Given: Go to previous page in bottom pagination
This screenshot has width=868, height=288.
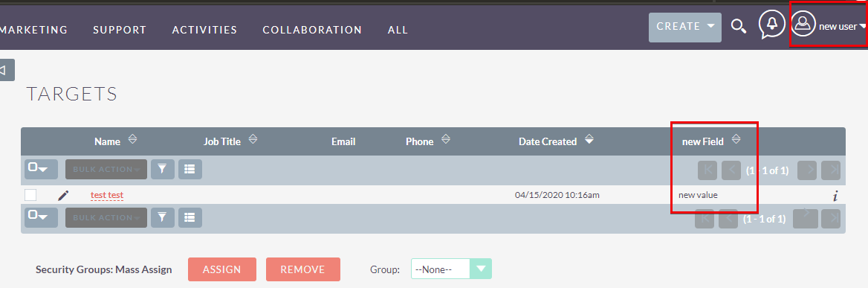Looking at the screenshot, I should click(728, 219).
